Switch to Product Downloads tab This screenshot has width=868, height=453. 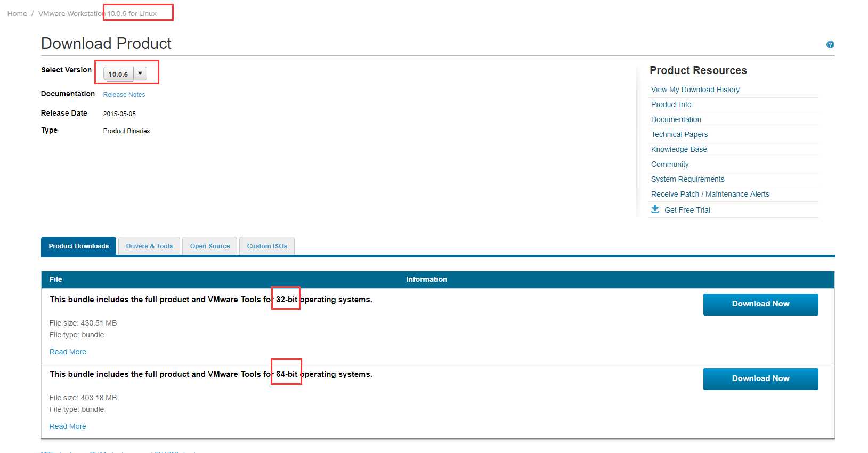coord(78,246)
